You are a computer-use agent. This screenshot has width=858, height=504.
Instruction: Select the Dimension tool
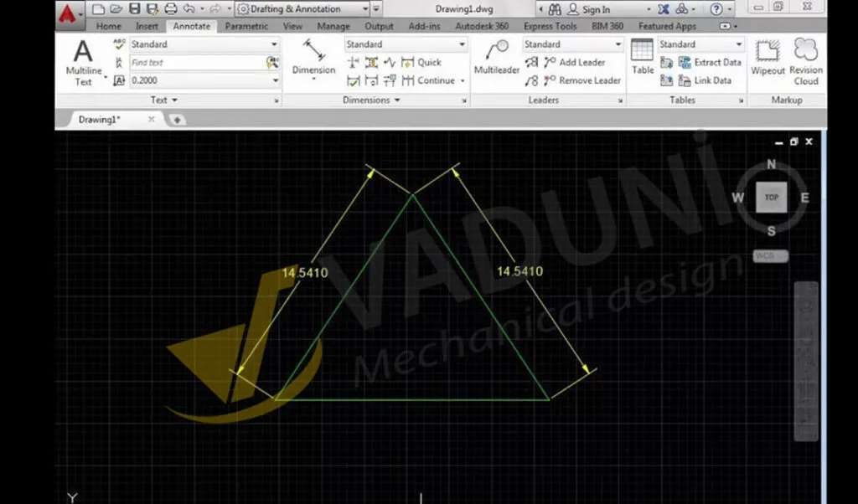[x=313, y=59]
